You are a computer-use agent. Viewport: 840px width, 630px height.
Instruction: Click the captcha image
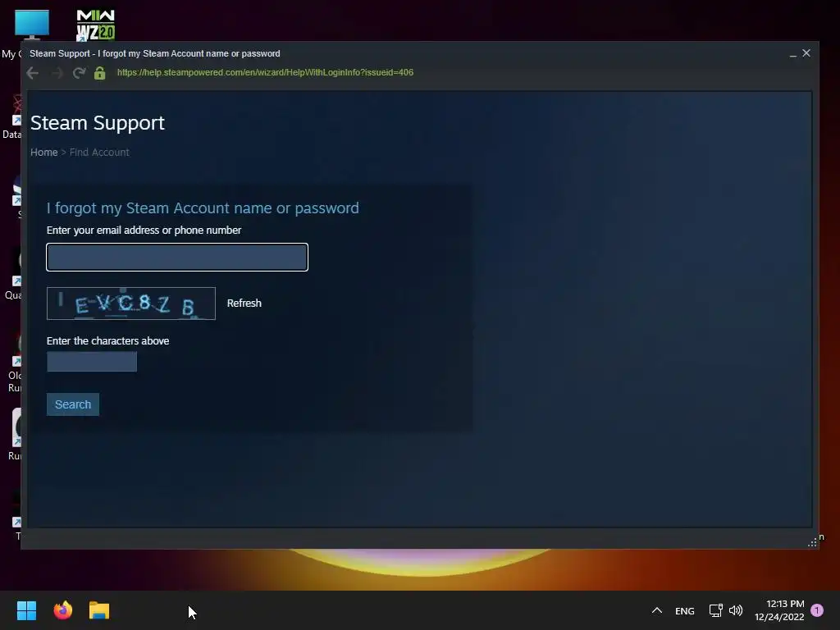131,304
